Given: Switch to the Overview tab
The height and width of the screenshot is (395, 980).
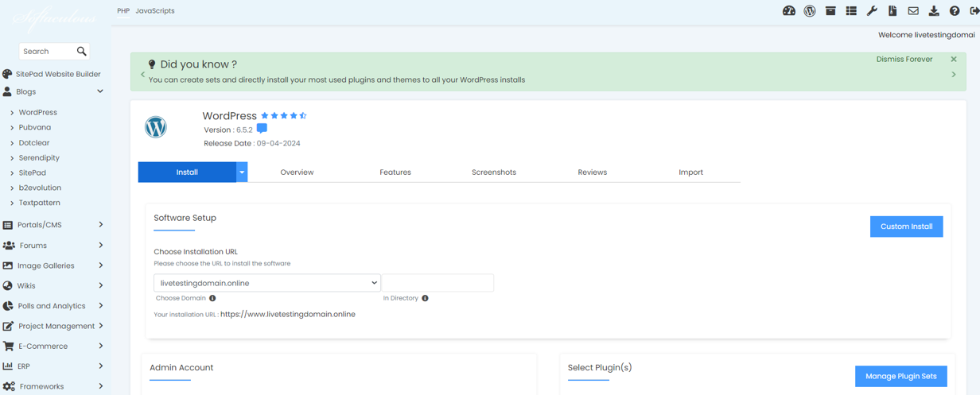Looking at the screenshot, I should [x=297, y=172].
